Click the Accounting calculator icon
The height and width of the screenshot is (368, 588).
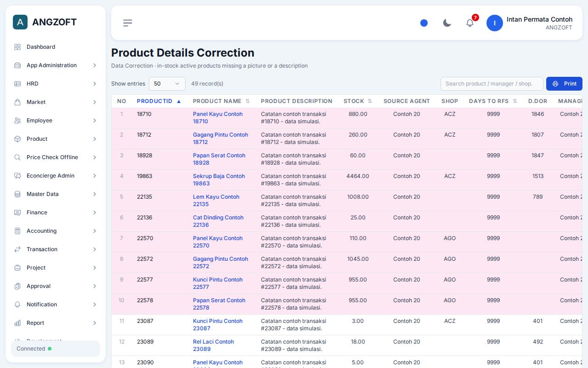point(17,231)
